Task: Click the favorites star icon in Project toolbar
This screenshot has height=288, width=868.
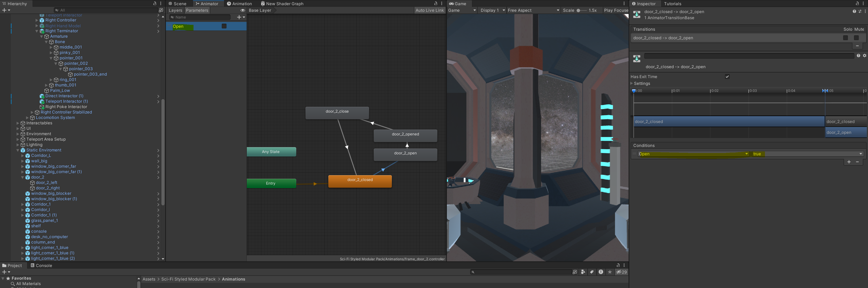Action: click(610, 272)
